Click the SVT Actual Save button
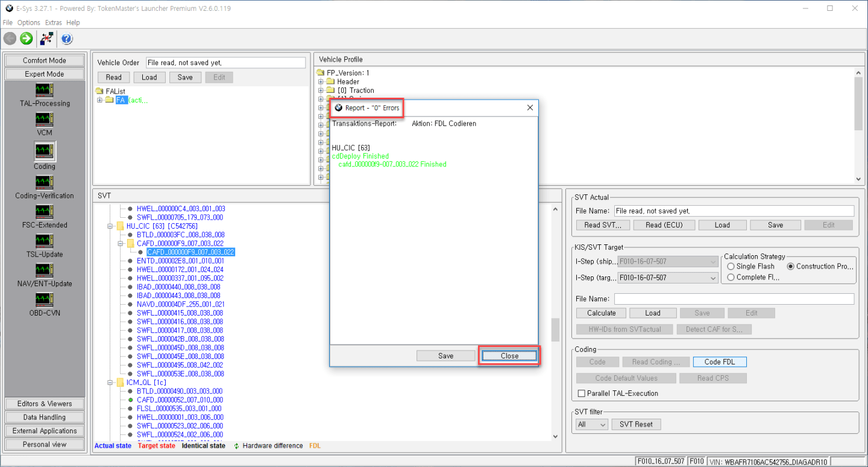Screen dimensions: 868x467 click(x=776, y=225)
